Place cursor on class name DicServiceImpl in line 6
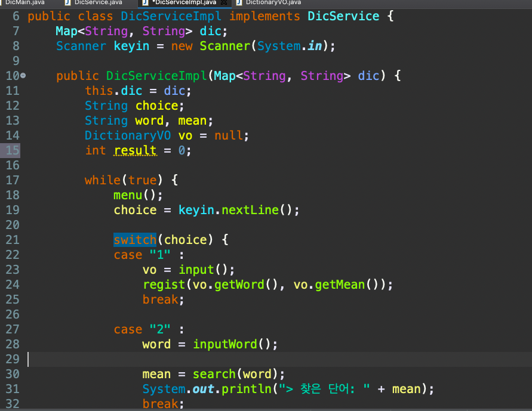 (x=171, y=16)
